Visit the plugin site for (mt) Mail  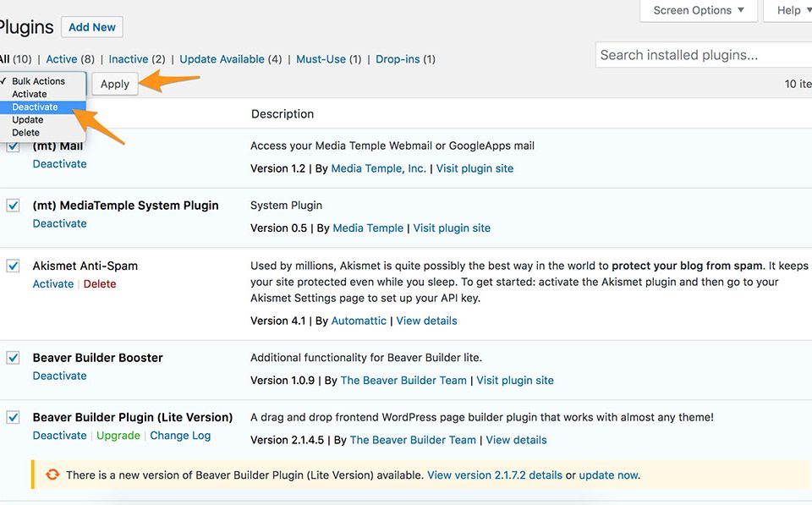[475, 168]
